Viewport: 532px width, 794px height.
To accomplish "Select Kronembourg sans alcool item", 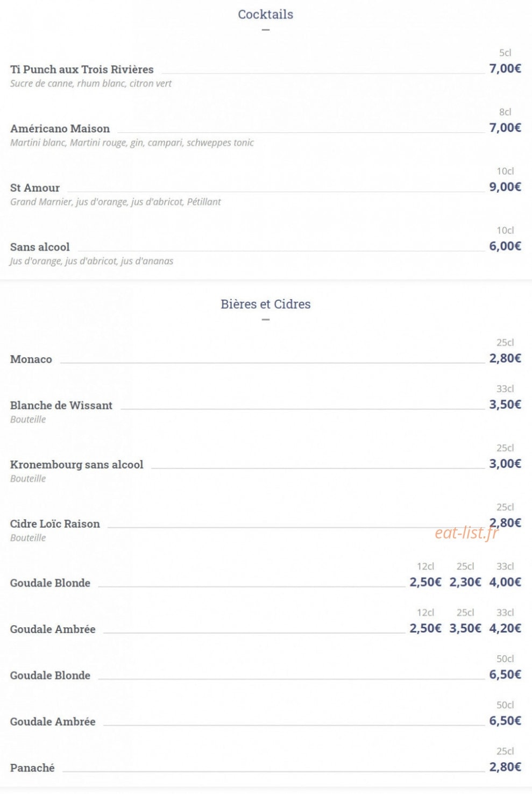I will coord(77,464).
